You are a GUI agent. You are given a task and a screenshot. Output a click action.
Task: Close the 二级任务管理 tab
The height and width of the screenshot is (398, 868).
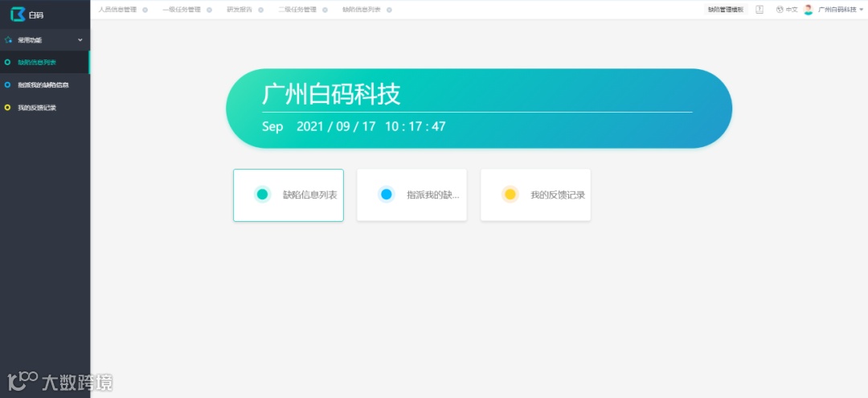(325, 10)
